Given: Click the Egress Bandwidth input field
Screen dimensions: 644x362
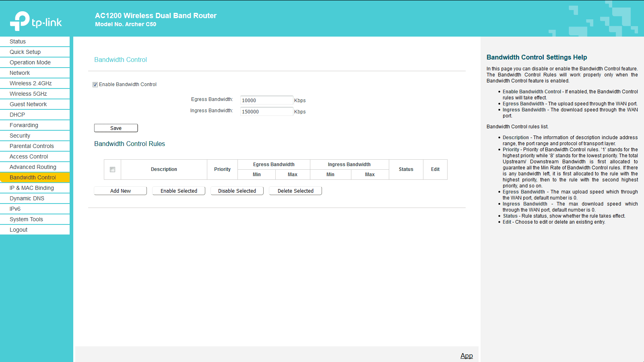Looking at the screenshot, I should 266,100.
